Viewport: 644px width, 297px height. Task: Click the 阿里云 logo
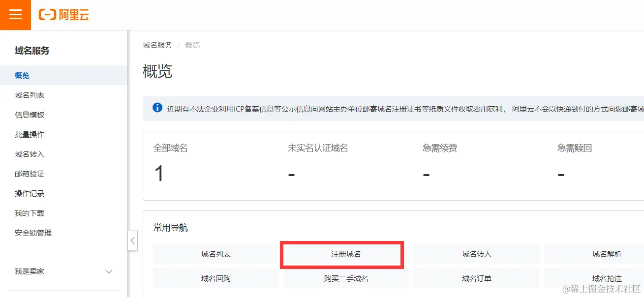coord(64,15)
